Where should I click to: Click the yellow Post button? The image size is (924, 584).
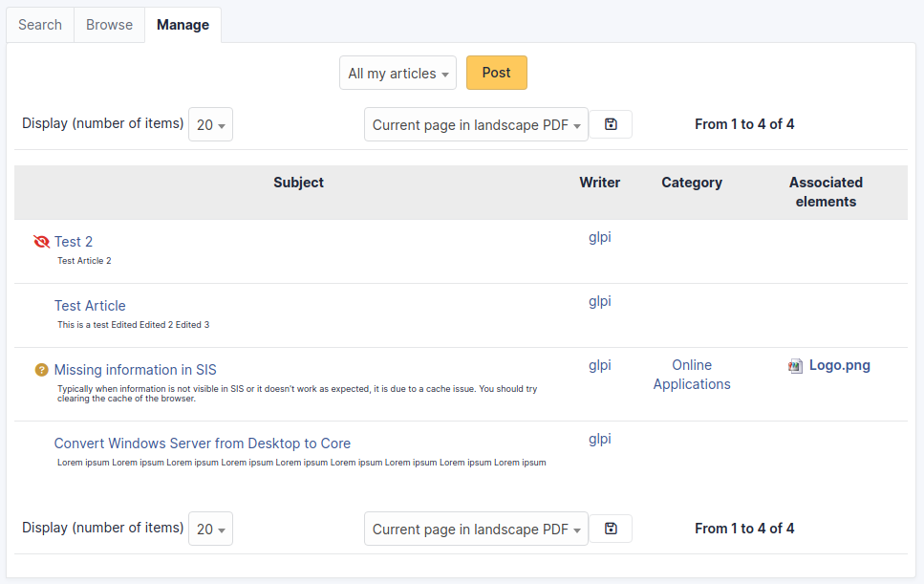pyautogui.click(x=497, y=73)
